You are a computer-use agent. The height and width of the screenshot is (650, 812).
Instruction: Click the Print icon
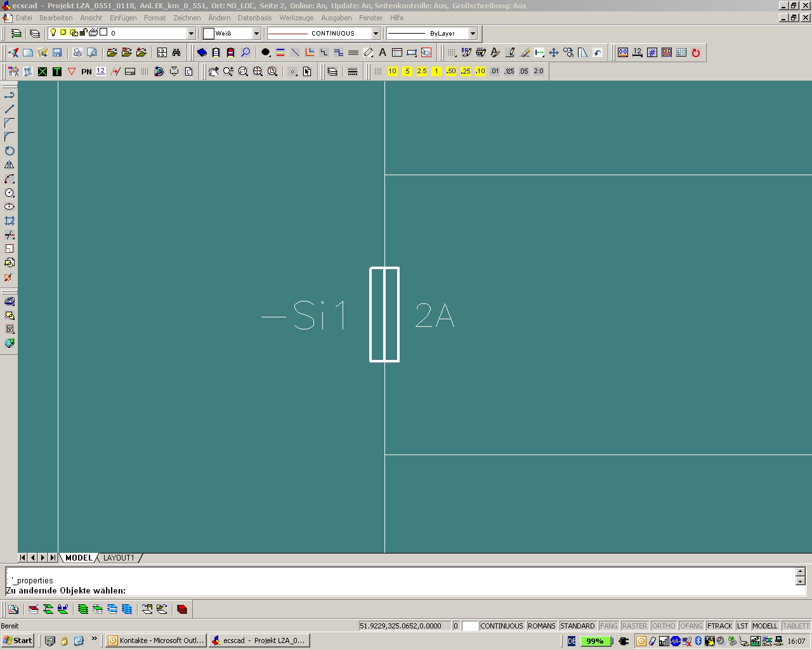click(x=77, y=53)
